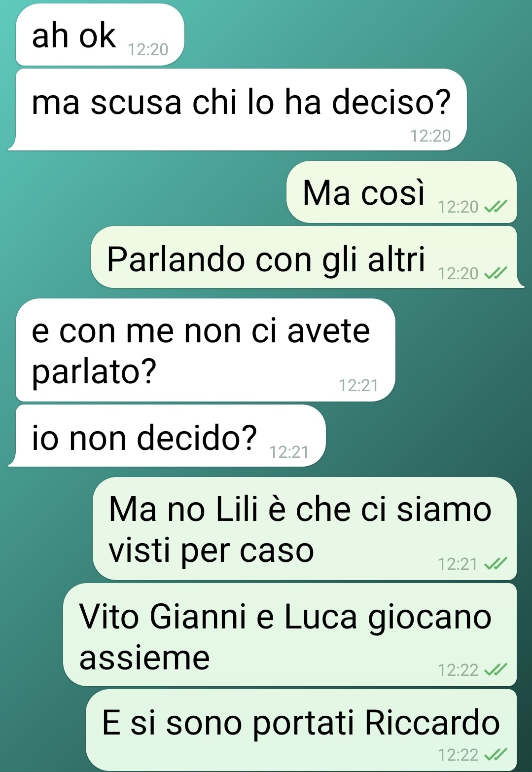Tap the 12:22 timestamp beside 'assieme'

point(458,670)
